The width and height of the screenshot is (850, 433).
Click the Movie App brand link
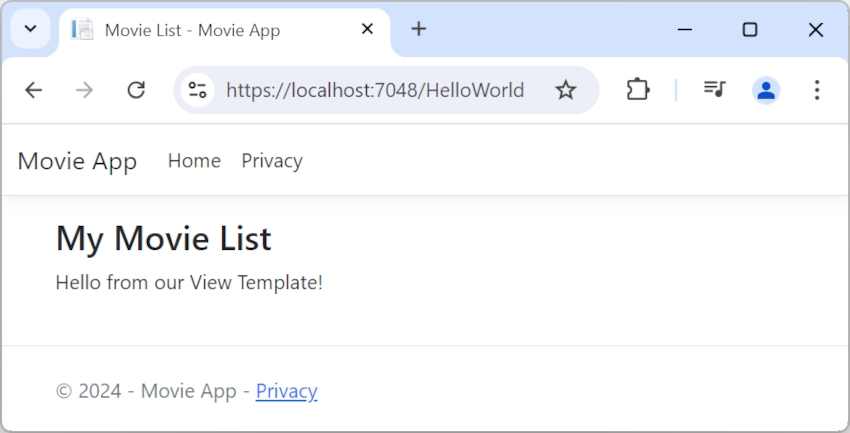pos(77,161)
